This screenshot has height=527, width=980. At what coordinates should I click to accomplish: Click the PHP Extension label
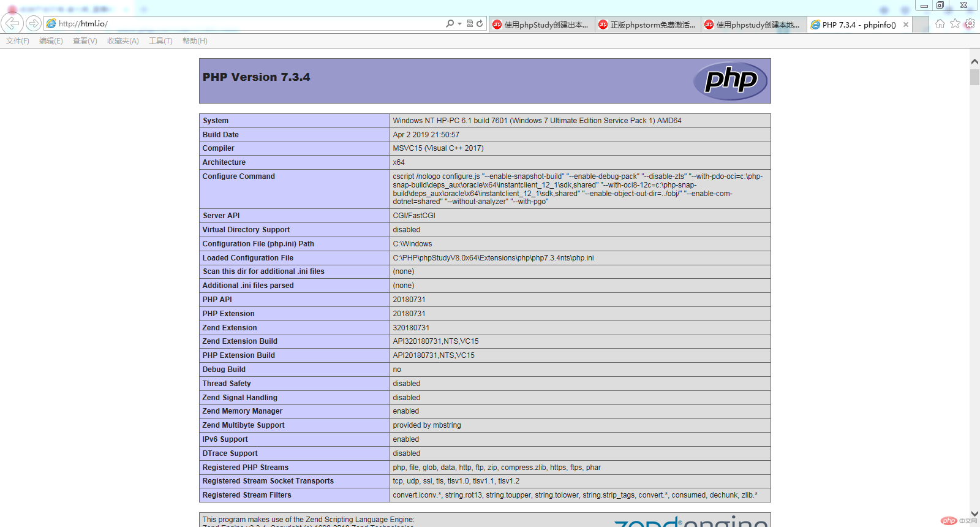tap(228, 314)
